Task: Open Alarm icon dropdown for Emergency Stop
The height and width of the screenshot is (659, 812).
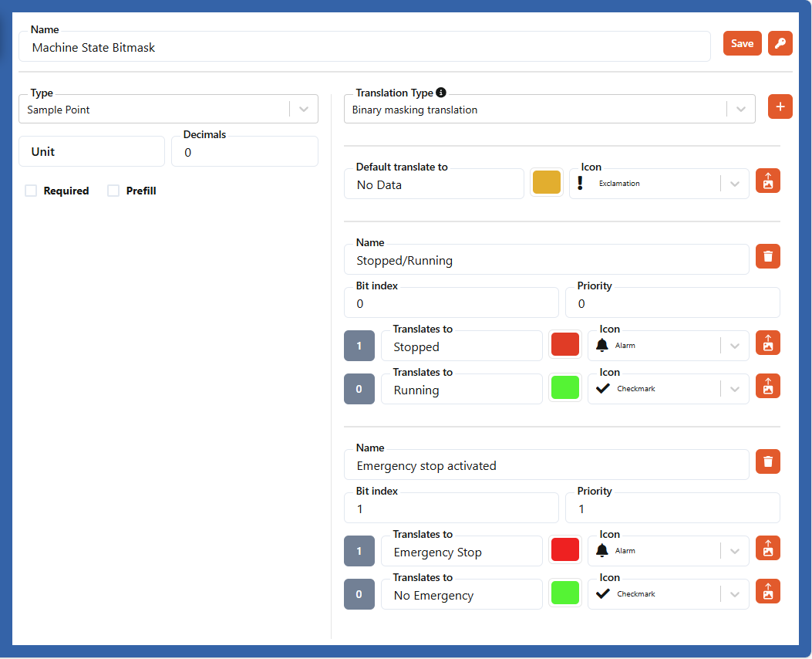Action: point(668,551)
